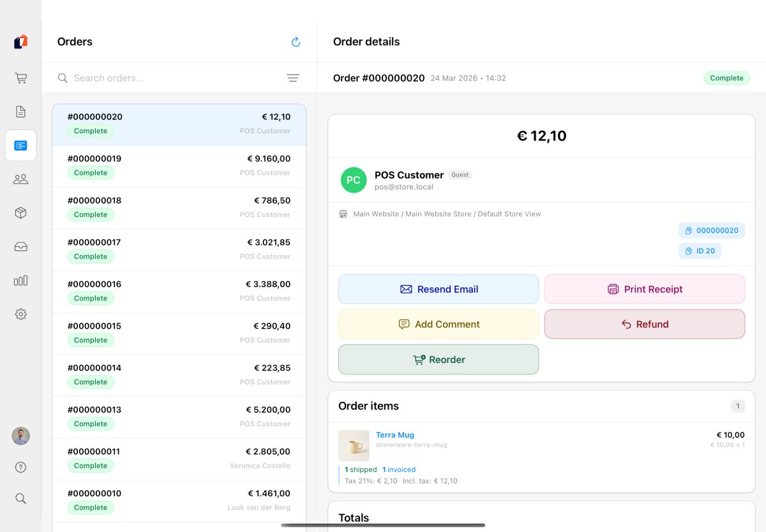Viewport: 766px width, 532px height.
Task: Click the ID 20 chip
Action: [x=700, y=251]
